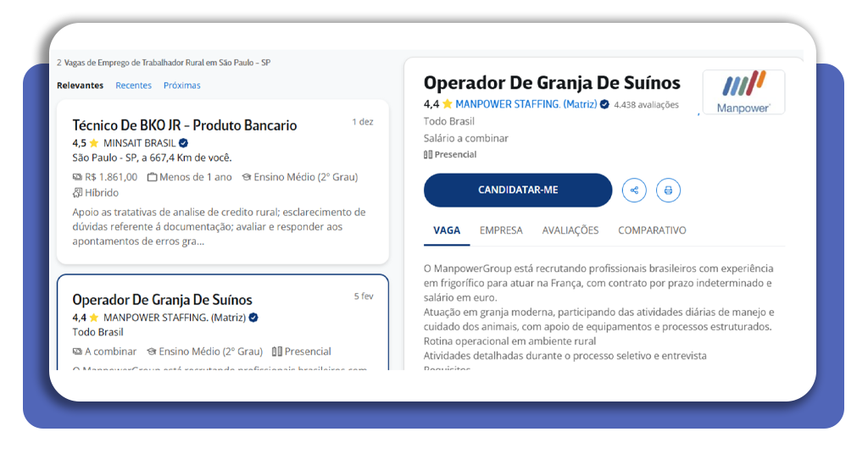868x454 pixels.
Task: Click the '1 dez' posting date
Action: [363, 122]
